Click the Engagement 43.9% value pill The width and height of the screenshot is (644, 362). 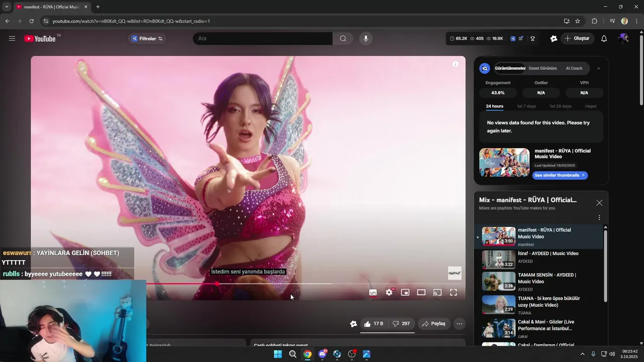click(498, 93)
